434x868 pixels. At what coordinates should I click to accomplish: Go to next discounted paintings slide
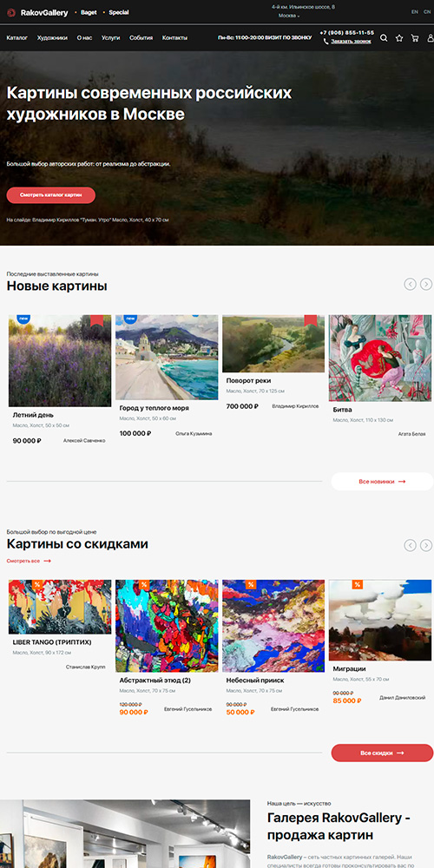(425, 545)
